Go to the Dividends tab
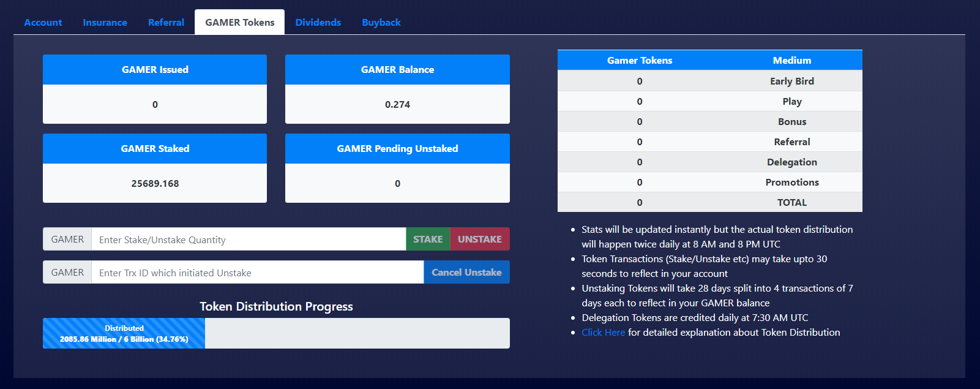The width and height of the screenshot is (980, 389). coord(318,23)
